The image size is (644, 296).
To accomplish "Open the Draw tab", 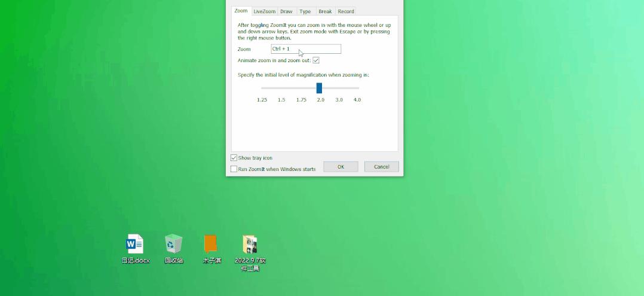I will click(x=286, y=11).
